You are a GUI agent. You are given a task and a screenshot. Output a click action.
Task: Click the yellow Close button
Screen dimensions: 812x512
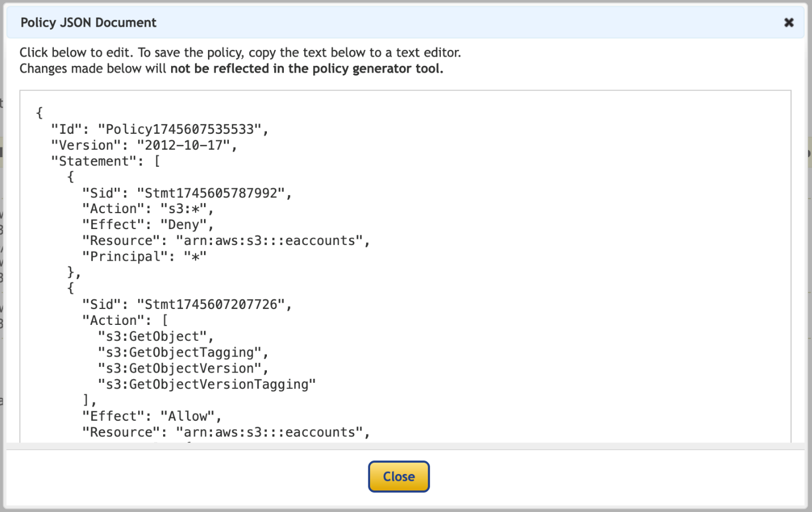tap(399, 476)
